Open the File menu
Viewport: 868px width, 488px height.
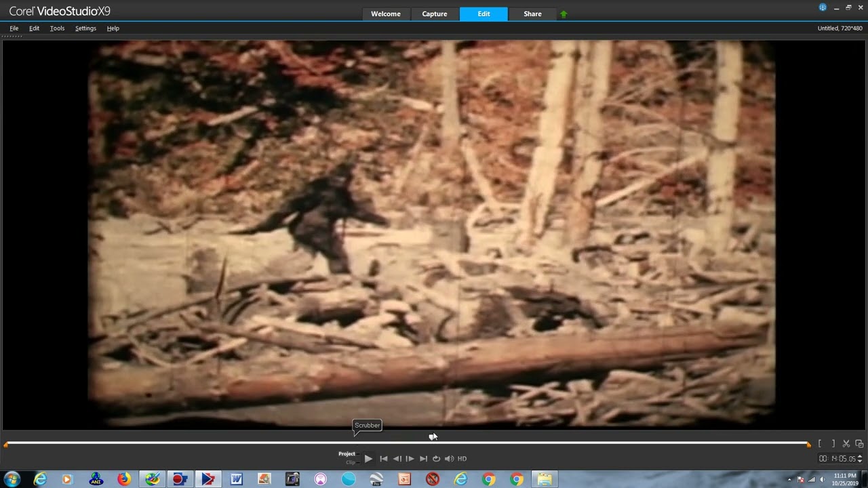(x=14, y=28)
